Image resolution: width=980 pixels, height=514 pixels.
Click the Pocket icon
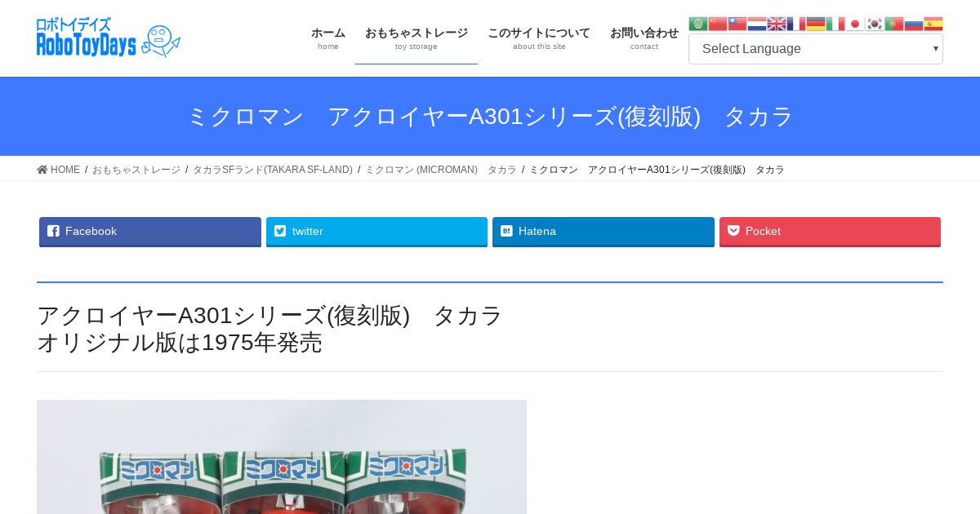coord(733,231)
